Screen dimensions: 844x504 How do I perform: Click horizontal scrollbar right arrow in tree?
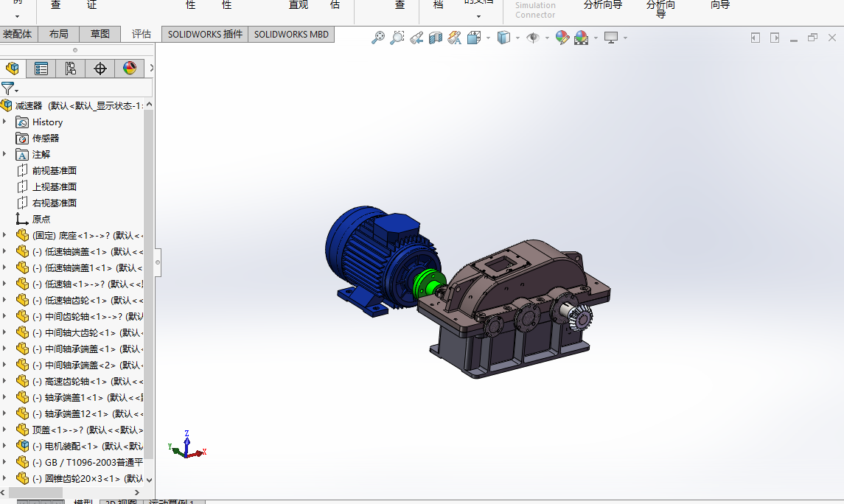tap(137, 492)
